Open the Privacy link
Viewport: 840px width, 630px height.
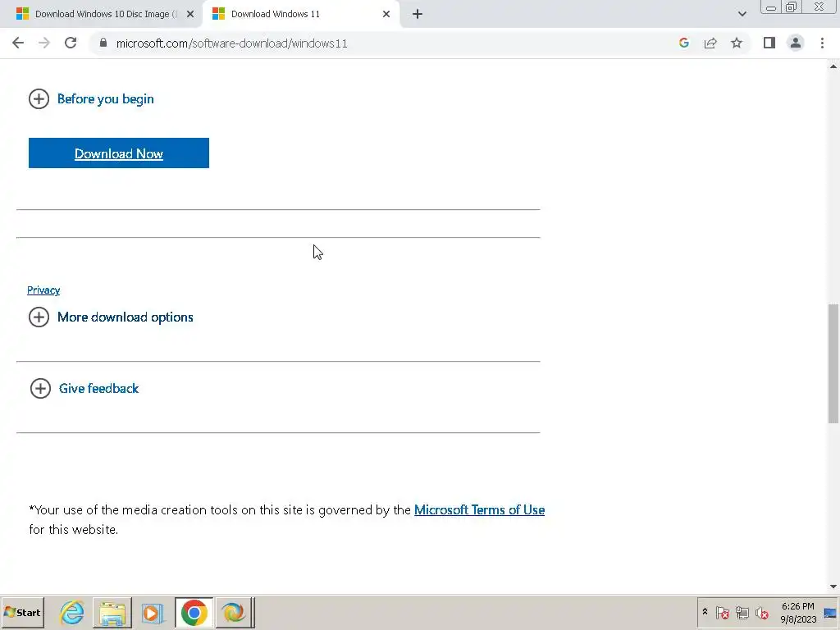(x=43, y=290)
